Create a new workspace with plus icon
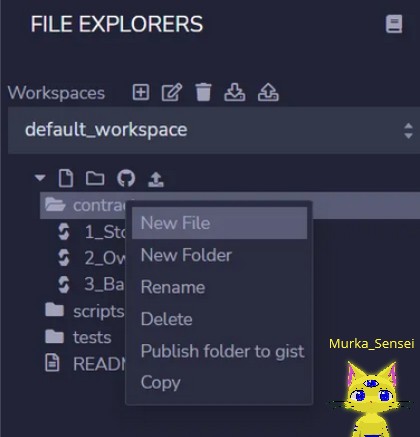Screen dimensions: 420x437 coord(141,92)
